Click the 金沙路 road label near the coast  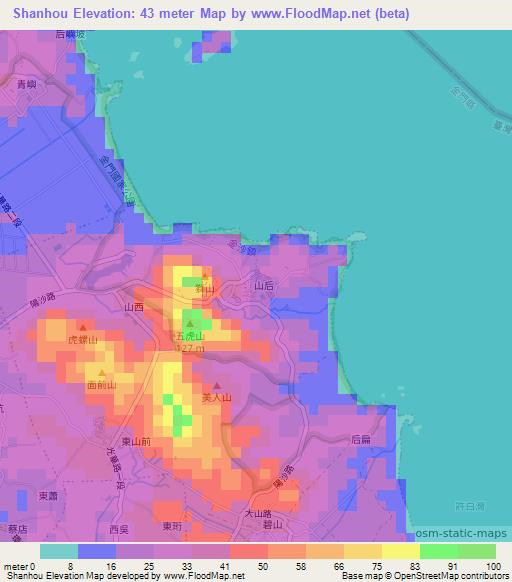tap(242, 247)
